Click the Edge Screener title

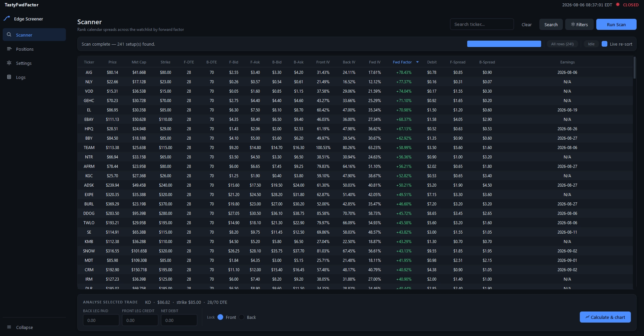click(x=29, y=19)
